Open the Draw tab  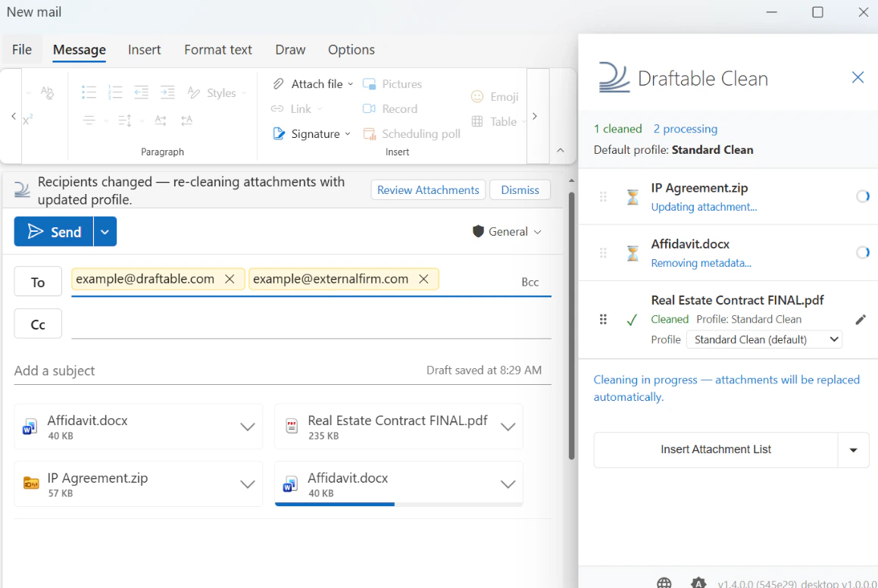point(290,50)
